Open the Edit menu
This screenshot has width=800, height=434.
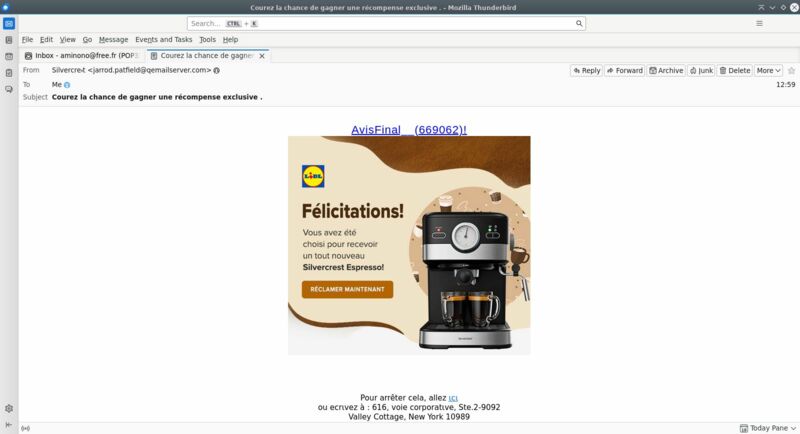coord(46,39)
